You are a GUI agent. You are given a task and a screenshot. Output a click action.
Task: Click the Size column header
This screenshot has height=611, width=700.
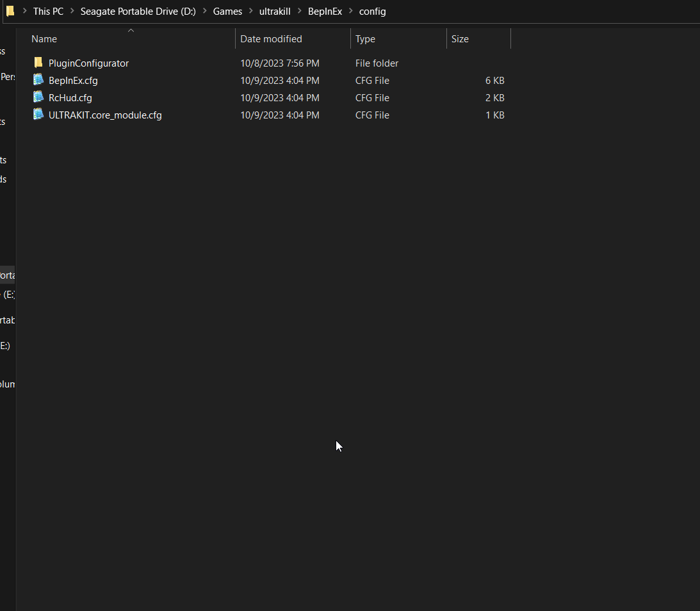[460, 38]
